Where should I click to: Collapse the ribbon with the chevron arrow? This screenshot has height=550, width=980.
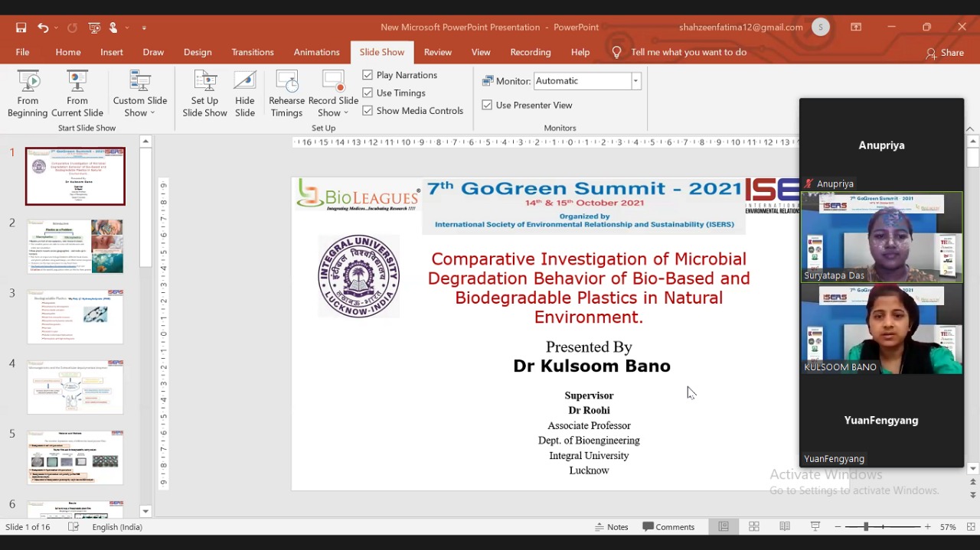pyautogui.click(x=969, y=129)
